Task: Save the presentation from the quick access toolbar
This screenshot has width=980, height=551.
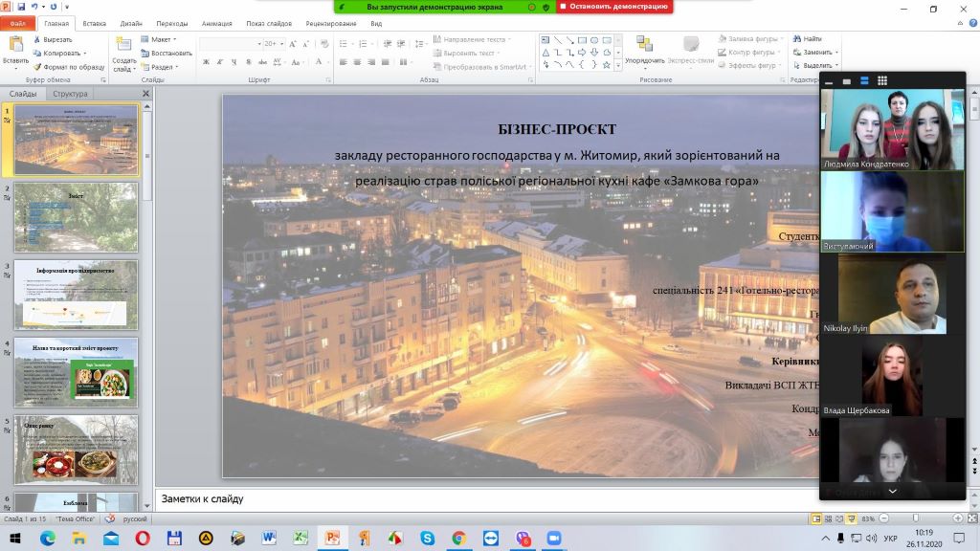Action: 21,7
